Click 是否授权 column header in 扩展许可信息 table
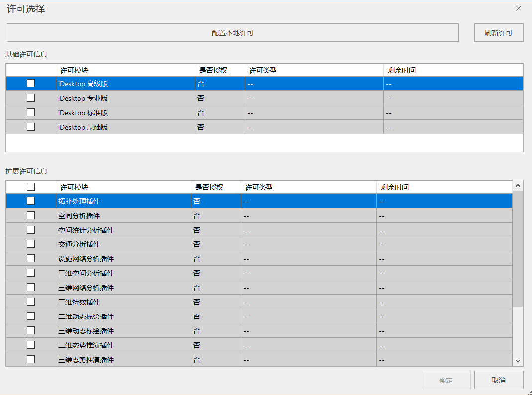This screenshot has width=532, height=395. pos(216,187)
